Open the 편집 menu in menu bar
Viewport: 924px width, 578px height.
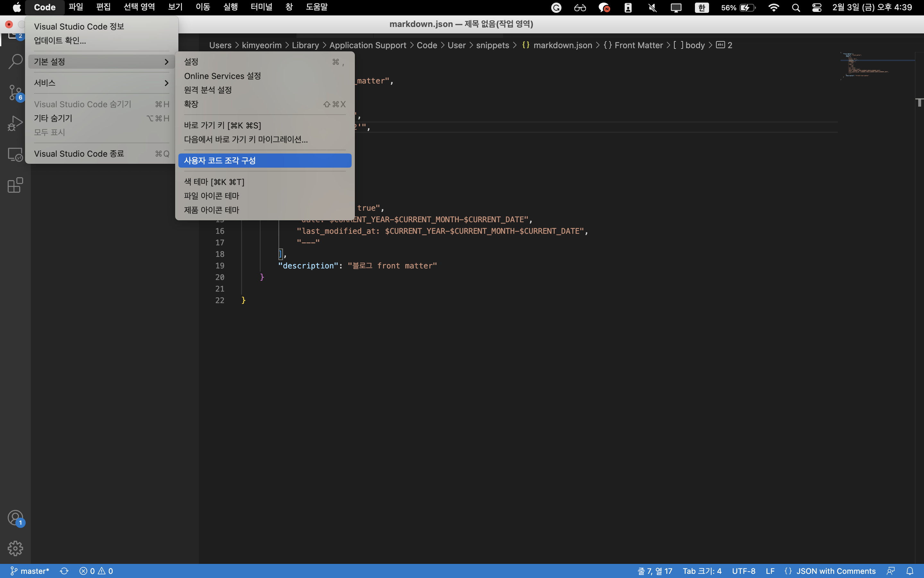pyautogui.click(x=103, y=7)
